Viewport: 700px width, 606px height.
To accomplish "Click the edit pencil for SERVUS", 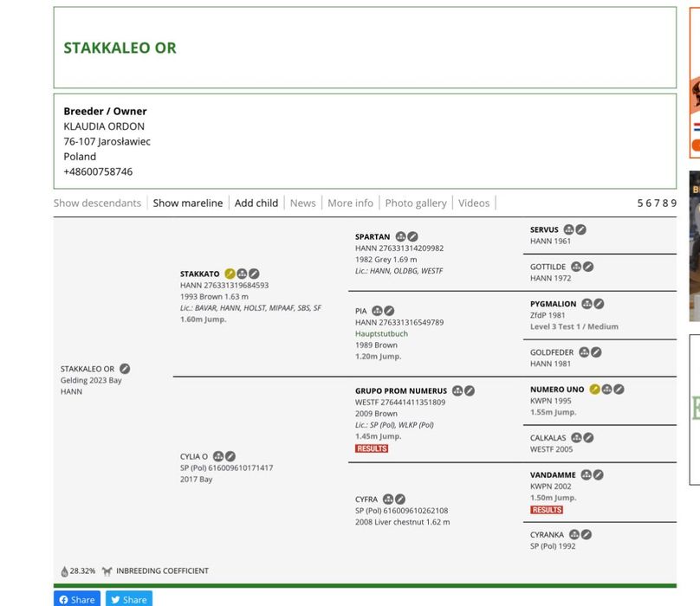I will tap(580, 229).
